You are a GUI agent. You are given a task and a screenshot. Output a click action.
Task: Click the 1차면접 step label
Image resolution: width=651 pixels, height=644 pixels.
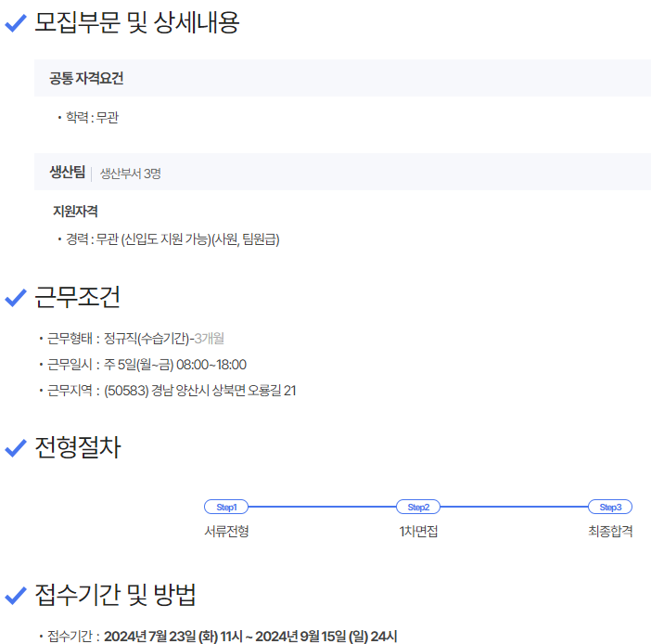coord(418,532)
